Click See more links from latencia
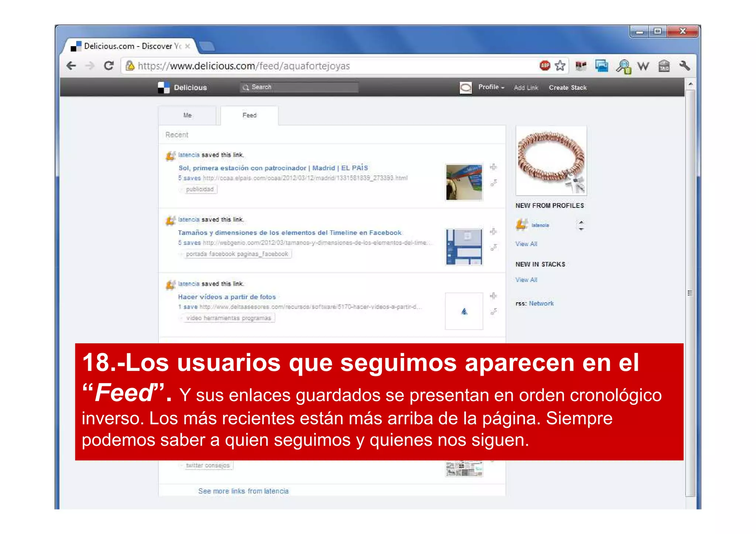 [x=243, y=491]
